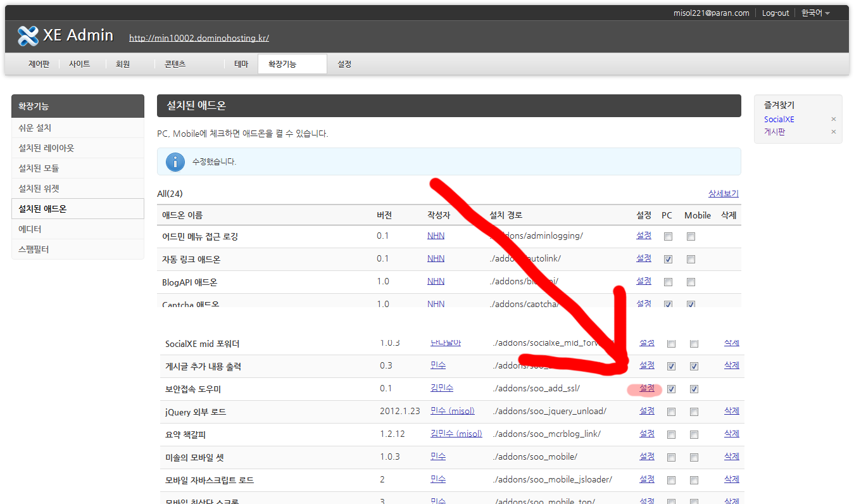Open the 사이트 menu
Viewport: 854px width, 504px height.
pos(80,64)
